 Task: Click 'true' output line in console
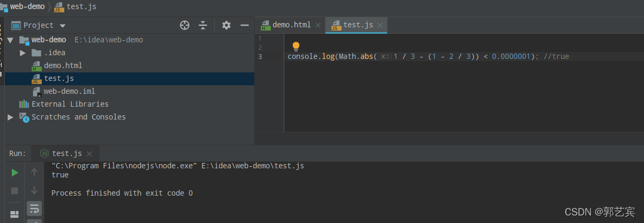(x=60, y=175)
